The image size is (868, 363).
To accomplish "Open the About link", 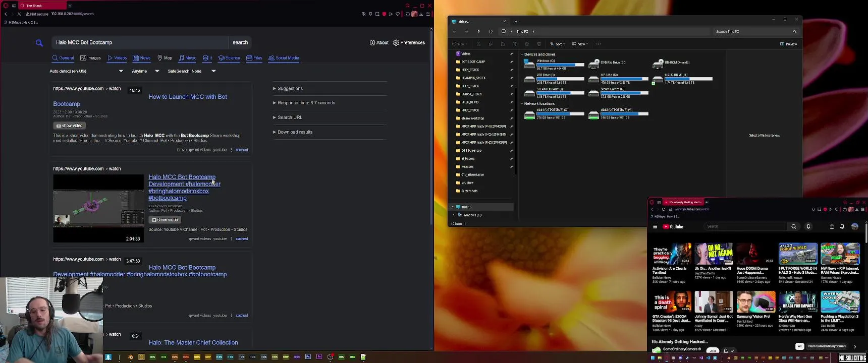I will (x=379, y=43).
